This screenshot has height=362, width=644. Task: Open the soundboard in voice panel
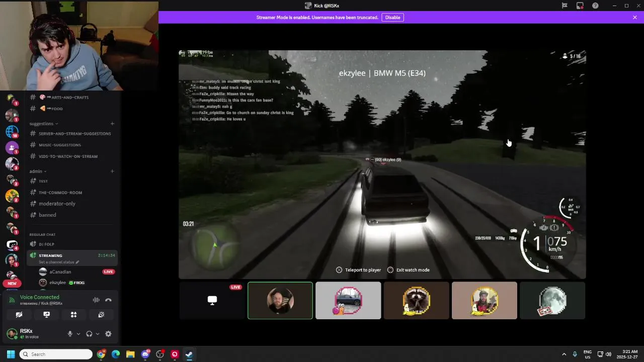[x=101, y=315]
